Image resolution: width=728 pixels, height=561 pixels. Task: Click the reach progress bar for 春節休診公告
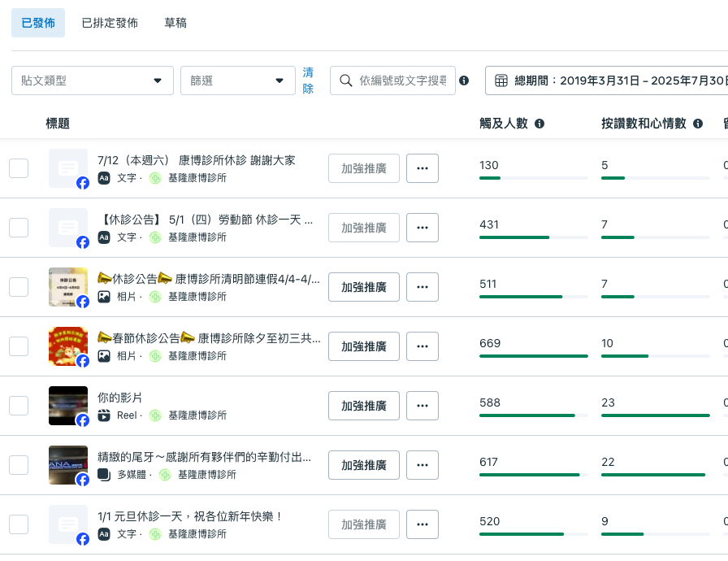(533, 356)
